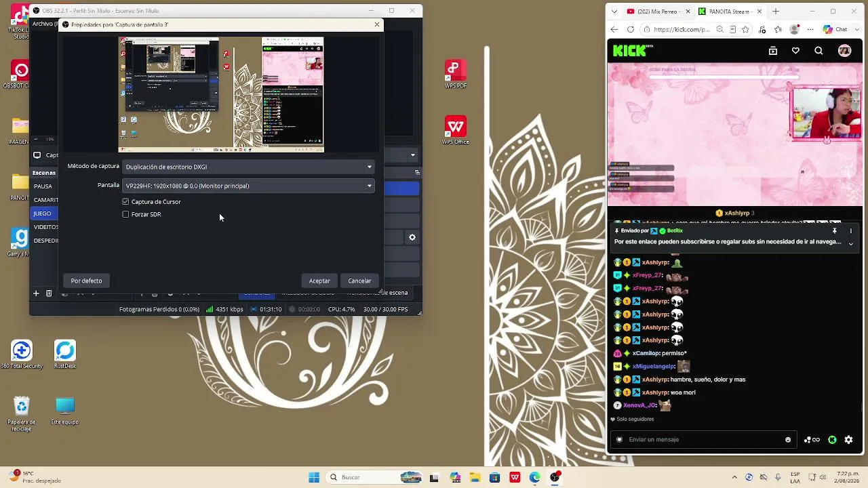868x488 pixels.
Task: Select the VIDEITOS scene in OBS
Action: point(45,227)
